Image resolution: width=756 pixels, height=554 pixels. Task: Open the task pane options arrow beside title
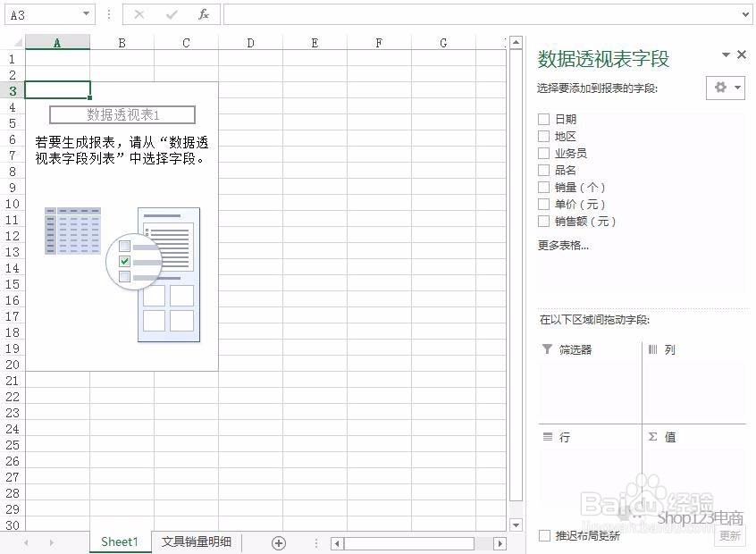pos(726,55)
